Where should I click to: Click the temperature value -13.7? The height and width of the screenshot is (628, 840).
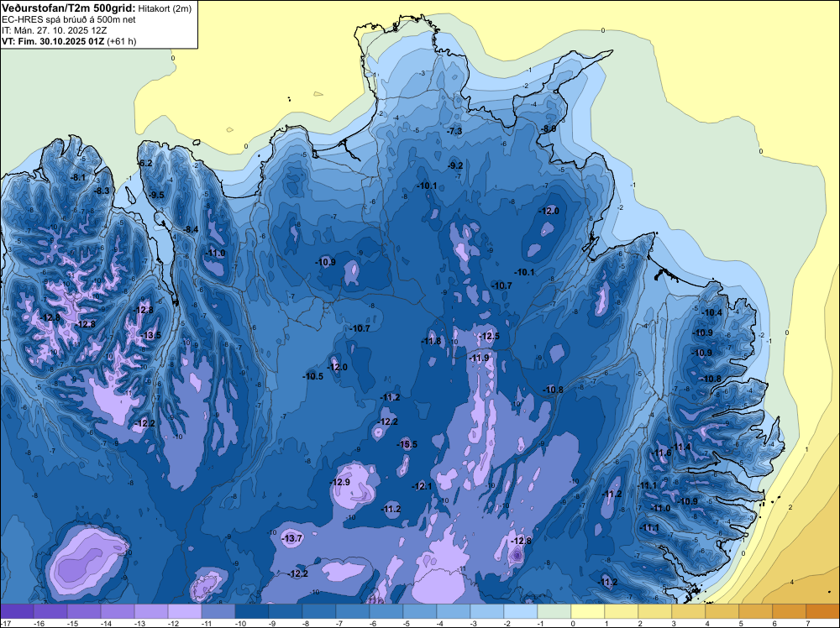pyautogui.click(x=292, y=538)
